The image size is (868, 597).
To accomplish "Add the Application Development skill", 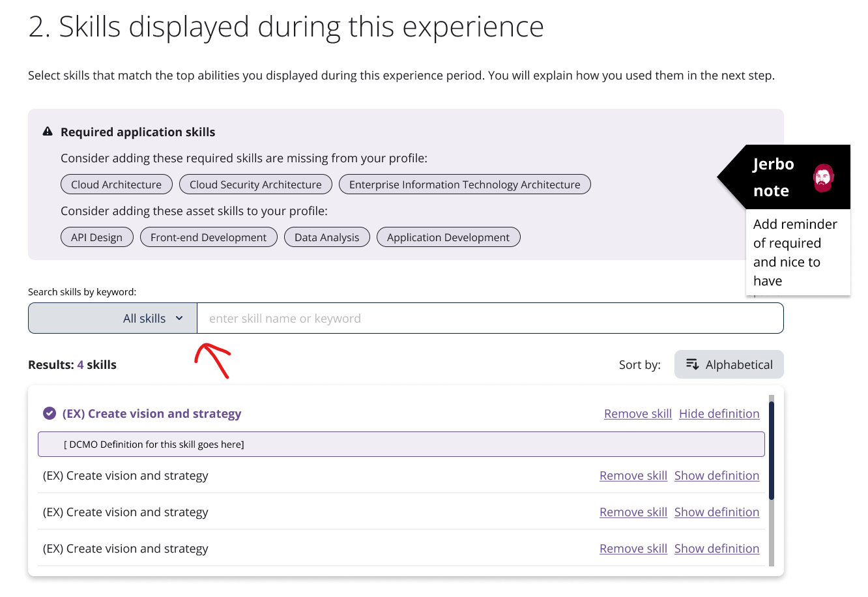I will [x=448, y=237].
